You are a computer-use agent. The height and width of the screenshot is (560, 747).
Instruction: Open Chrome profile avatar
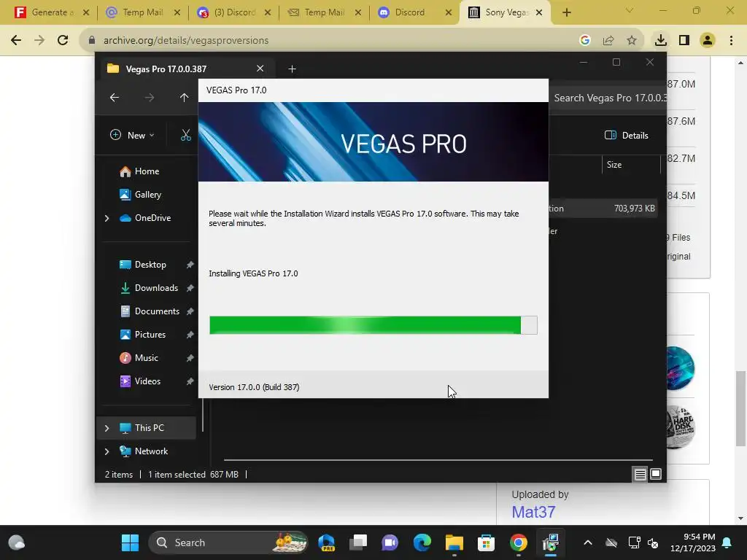(708, 41)
